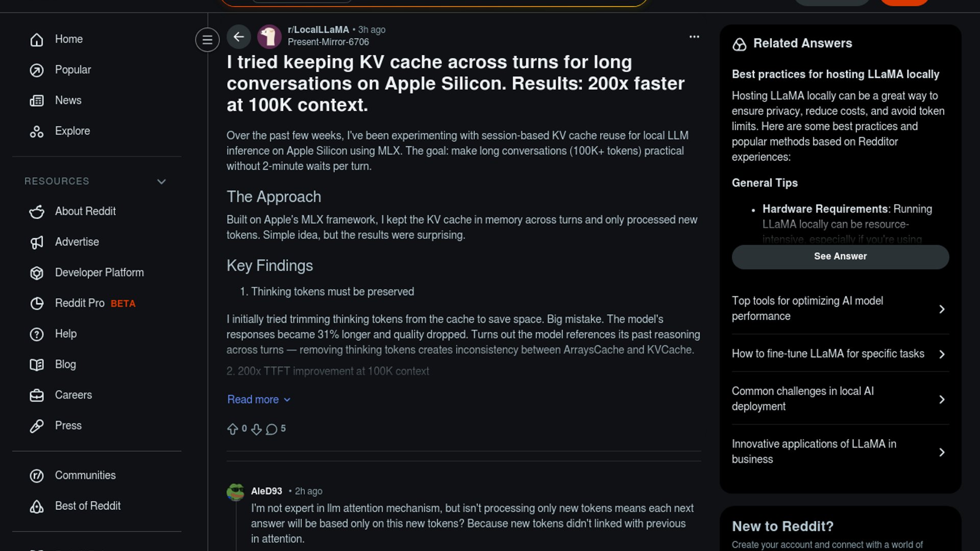Open the Popular feed
The width and height of the screenshot is (980, 551).
click(x=72, y=70)
